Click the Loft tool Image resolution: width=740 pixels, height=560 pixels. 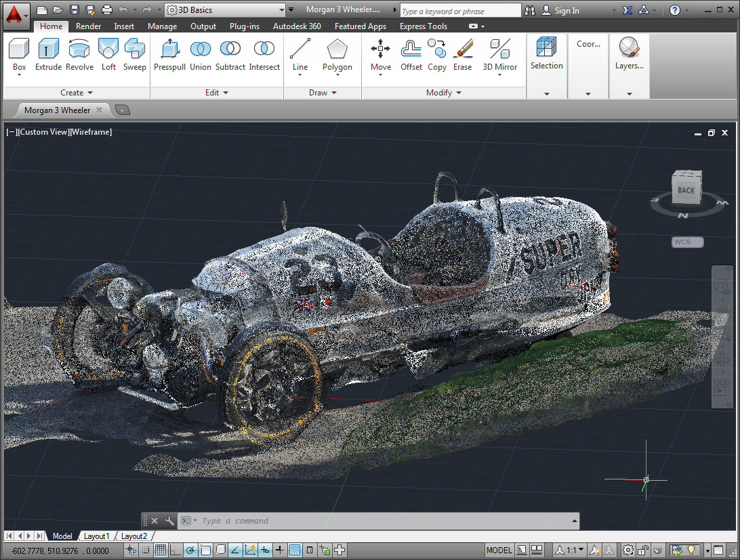click(108, 54)
